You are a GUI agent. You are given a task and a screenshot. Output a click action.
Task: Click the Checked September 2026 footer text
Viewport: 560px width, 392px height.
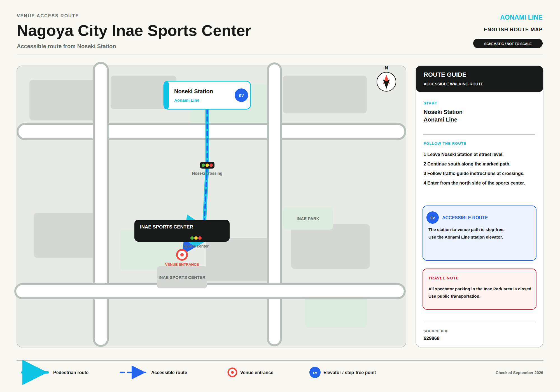click(519, 373)
